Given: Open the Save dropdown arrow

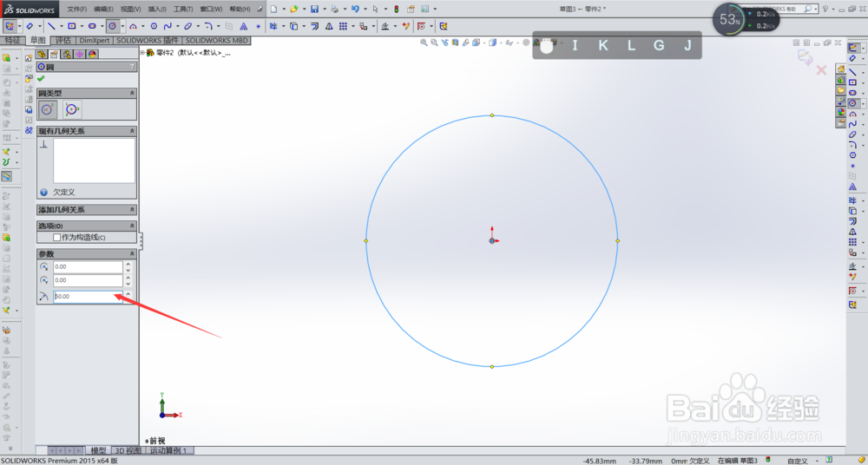Looking at the screenshot, I should pyautogui.click(x=325, y=9).
